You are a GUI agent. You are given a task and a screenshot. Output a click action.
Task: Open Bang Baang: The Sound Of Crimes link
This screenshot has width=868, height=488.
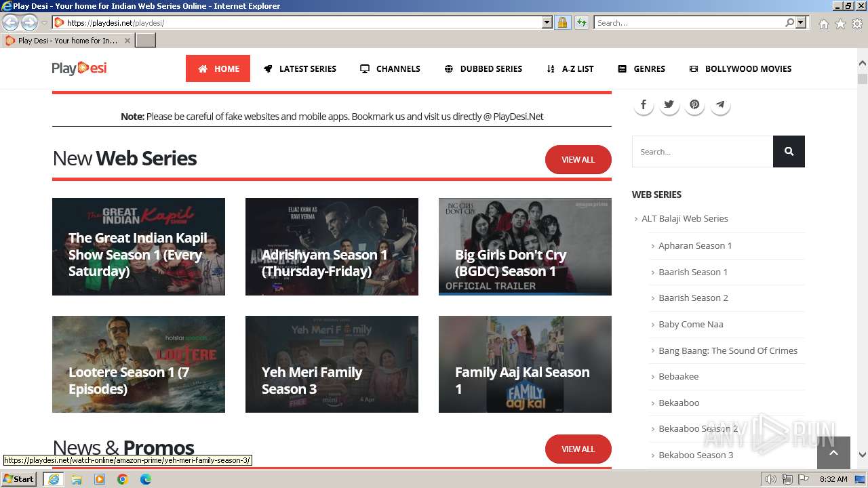(728, 350)
